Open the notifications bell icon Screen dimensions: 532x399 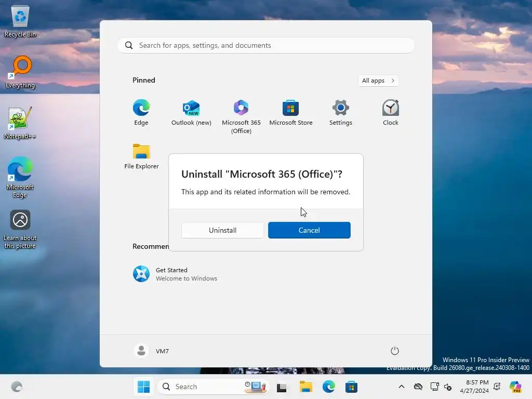[497, 387]
